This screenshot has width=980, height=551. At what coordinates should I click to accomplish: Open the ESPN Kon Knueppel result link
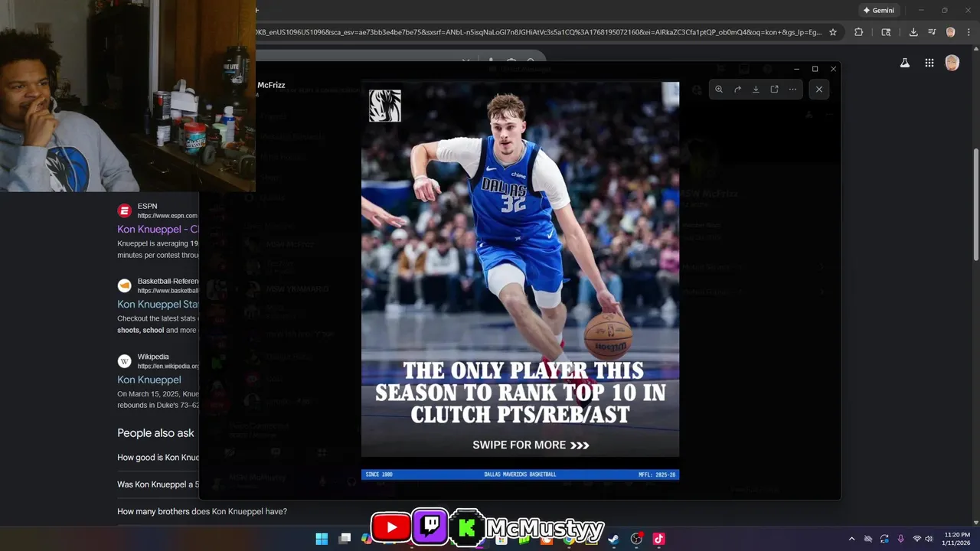click(x=158, y=229)
